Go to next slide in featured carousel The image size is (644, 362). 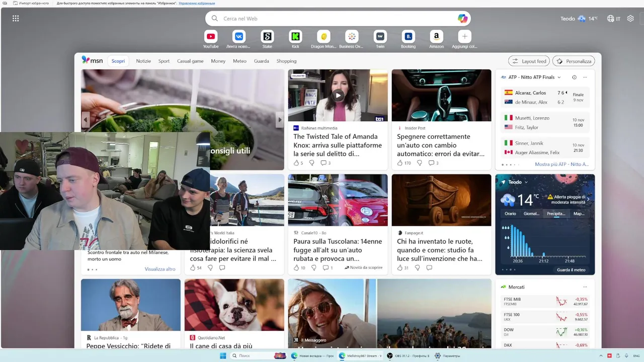(280, 120)
